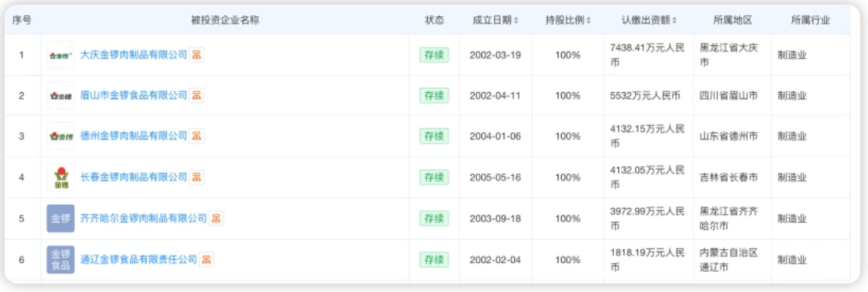
Task: Click the region 黑龙江省齐齐哈尔市
Action: pos(729,219)
